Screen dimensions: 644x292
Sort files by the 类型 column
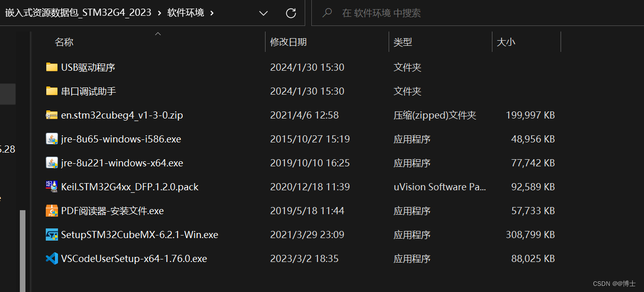tap(403, 42)
